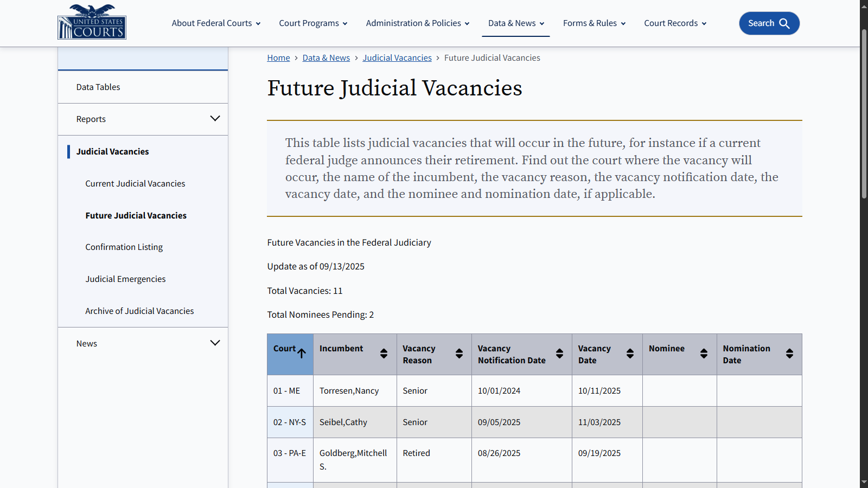Open Judicial Emergencies sidebar link
Image resolution: width=868 pixels, height=488 pixels.
(125, 279)
